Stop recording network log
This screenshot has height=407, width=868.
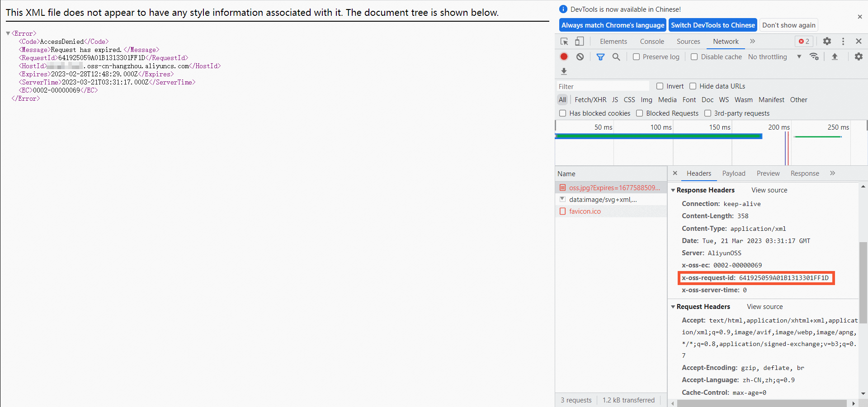pyautogui.click(x=563, y=56)
